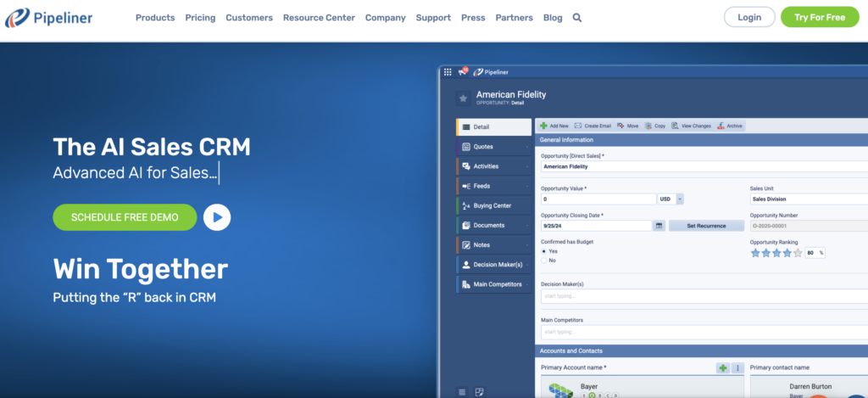
Task: Click the Decision Maker(s) start typing field
Action: pos(704,296)
